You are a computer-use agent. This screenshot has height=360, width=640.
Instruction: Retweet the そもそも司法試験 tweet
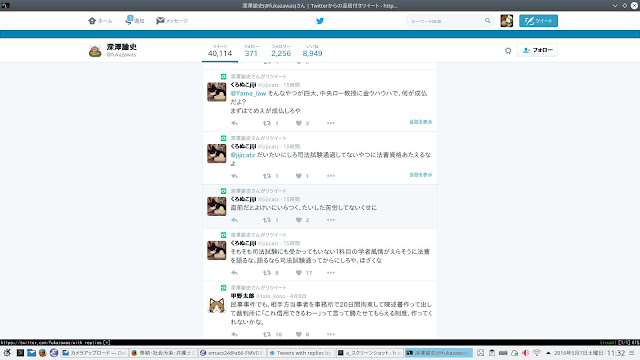tap(267, 273)
